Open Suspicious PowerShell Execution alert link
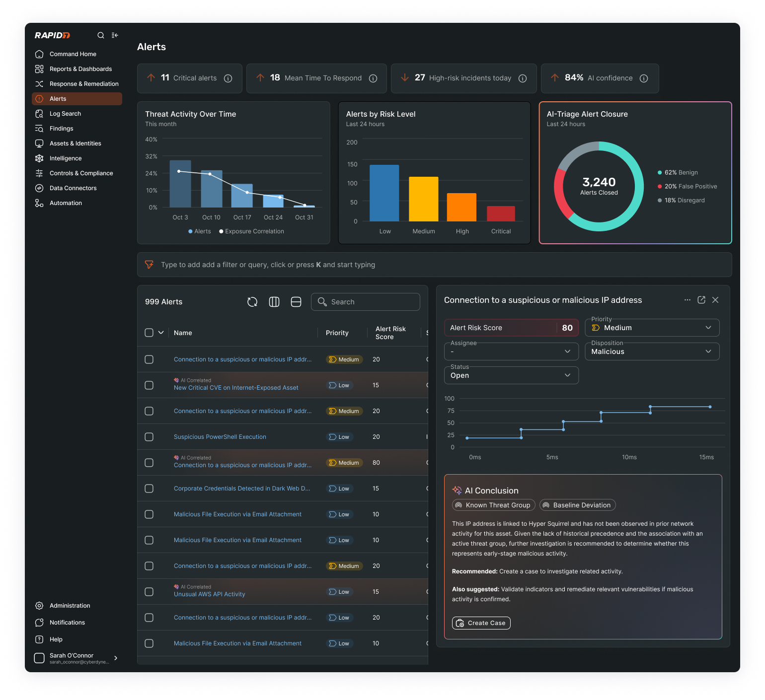The image size is (765, 700). [220, 437]
